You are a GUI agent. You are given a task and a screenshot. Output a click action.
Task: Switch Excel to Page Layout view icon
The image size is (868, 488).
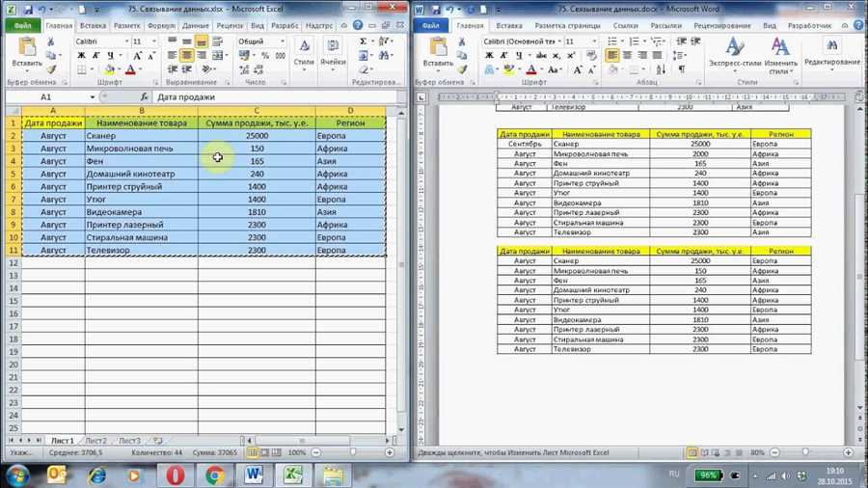(x=264, y=452)
